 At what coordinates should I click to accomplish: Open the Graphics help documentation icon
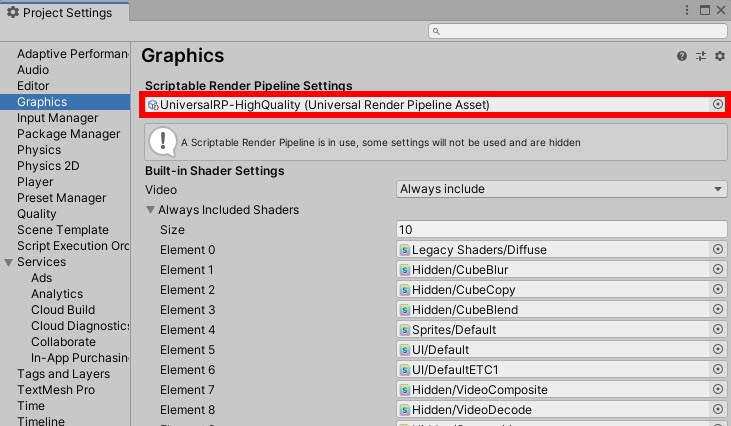682,56
